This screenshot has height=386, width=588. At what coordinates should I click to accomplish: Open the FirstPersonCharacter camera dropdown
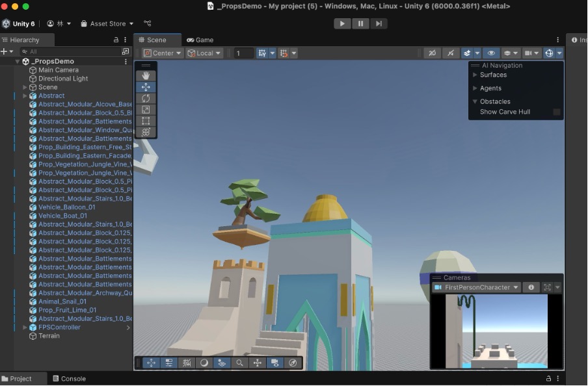(477, 287)
